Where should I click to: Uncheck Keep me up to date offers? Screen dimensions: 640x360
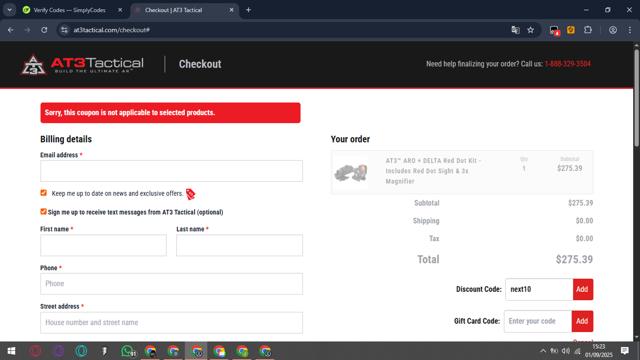click(44, 193)
